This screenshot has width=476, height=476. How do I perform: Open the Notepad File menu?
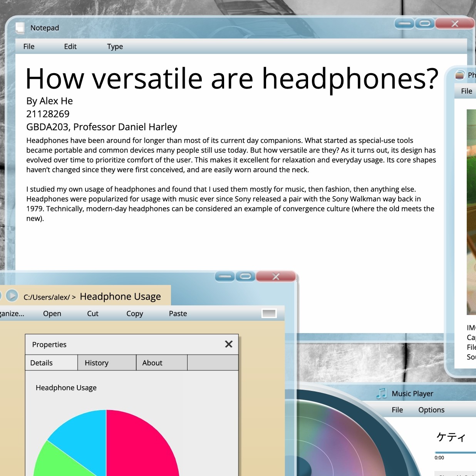pos(29,47)
